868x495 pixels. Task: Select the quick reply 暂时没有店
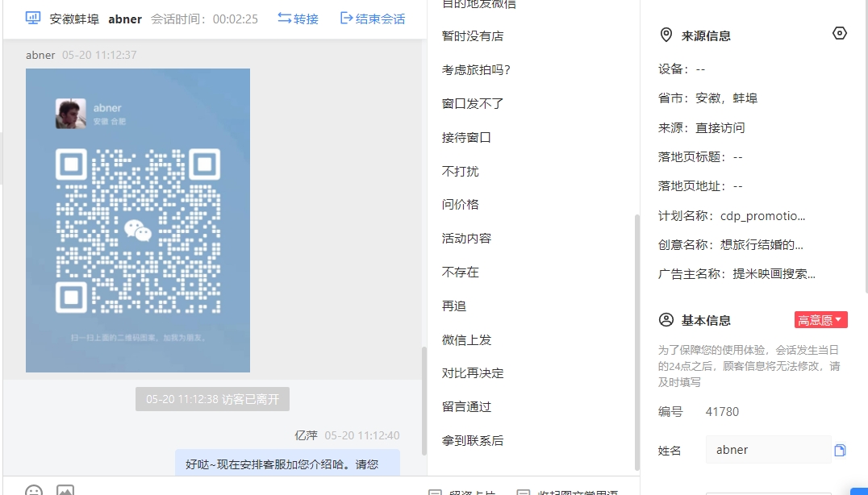point(473,36)
